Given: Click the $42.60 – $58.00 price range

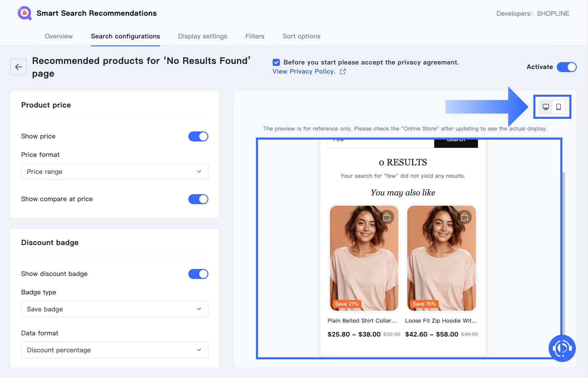Looking at the screenshot, I should (432, 334).
